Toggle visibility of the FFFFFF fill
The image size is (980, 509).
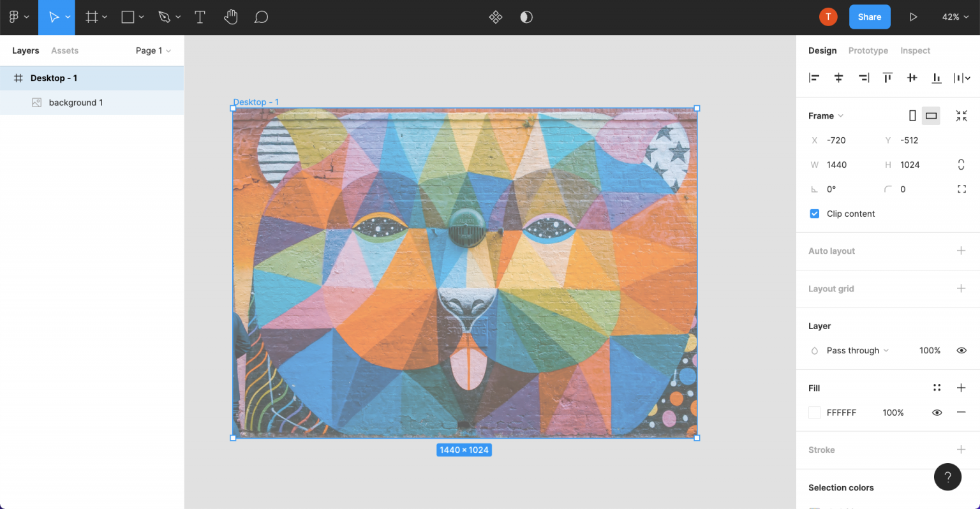937,413
